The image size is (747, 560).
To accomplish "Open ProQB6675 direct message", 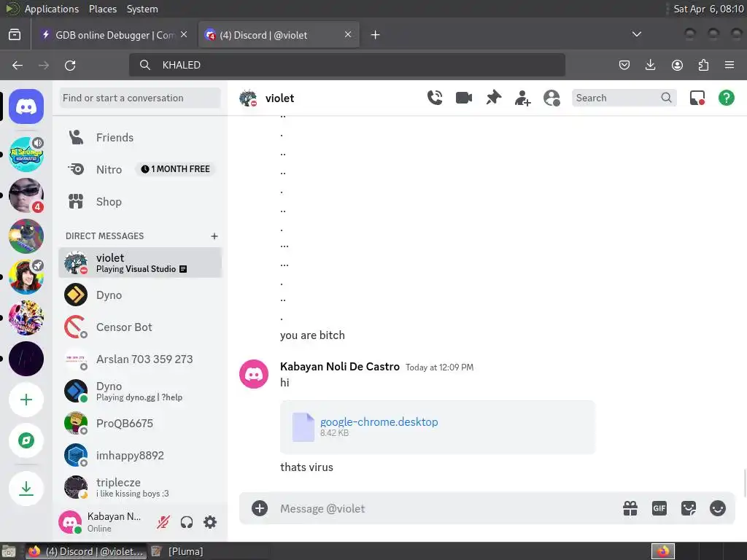I will point(140,424).
